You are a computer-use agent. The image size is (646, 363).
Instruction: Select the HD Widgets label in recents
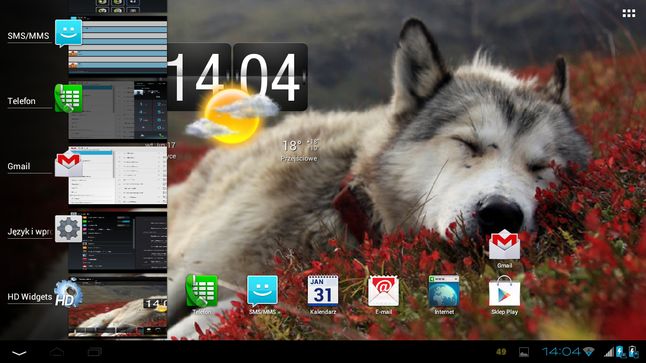click(x=30, y=297)
